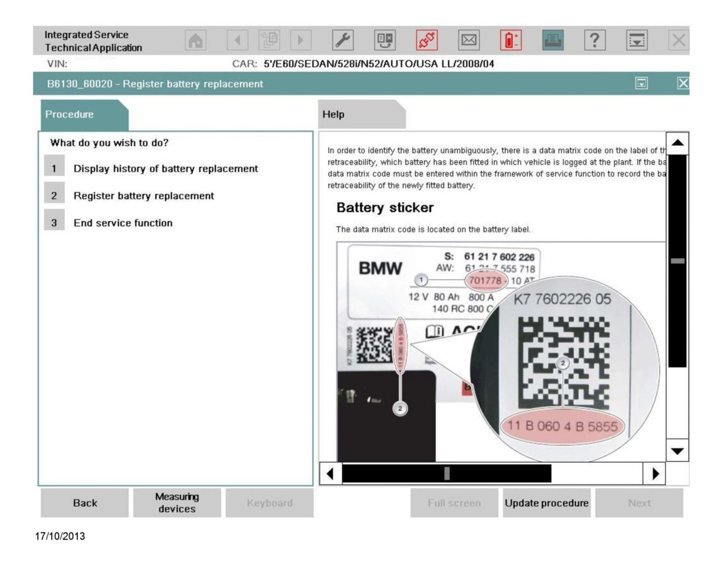Click the vertical scrollbar thumb in Help
The height and width of the screenshot is (563, 728).
(677, 261)
